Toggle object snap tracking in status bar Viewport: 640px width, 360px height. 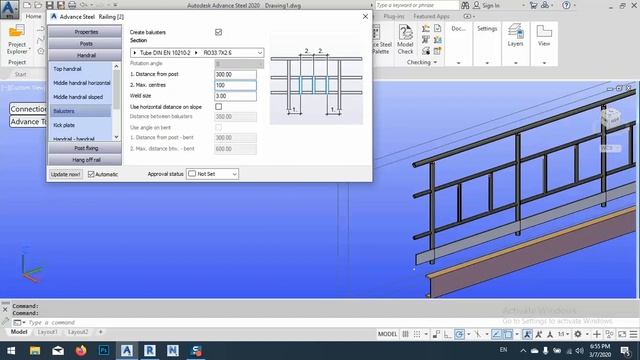(x=496, y=334)
